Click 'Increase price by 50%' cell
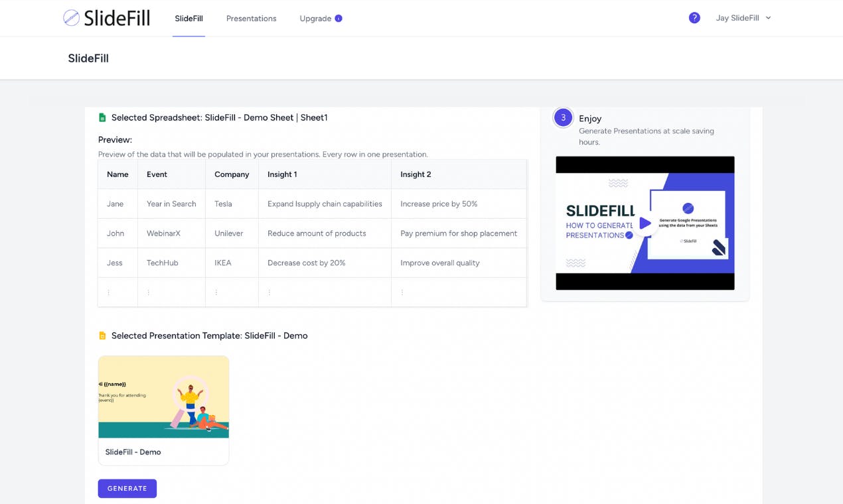The image size is (843, 504). coord(459,204)
